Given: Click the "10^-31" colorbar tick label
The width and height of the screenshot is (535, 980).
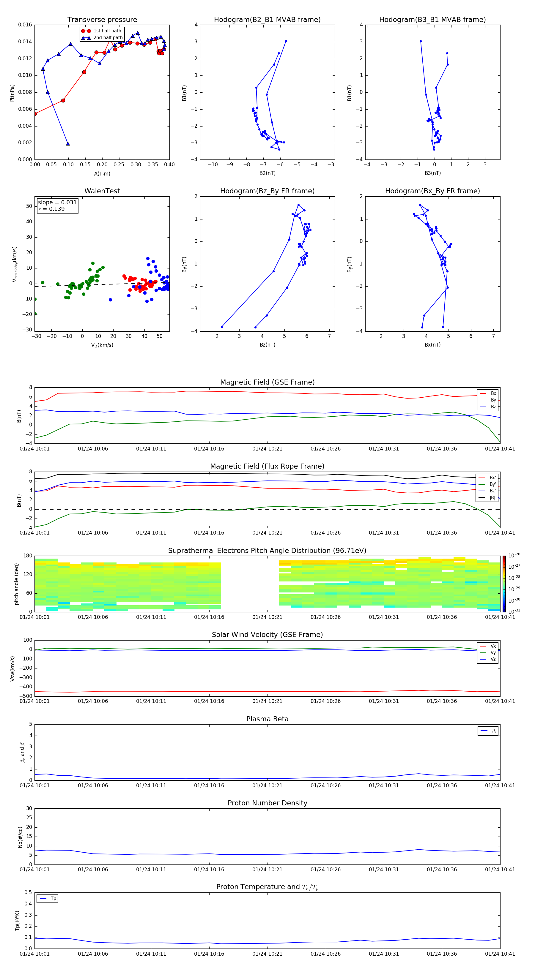Looking at the screenshot, I should pos(514,611).
